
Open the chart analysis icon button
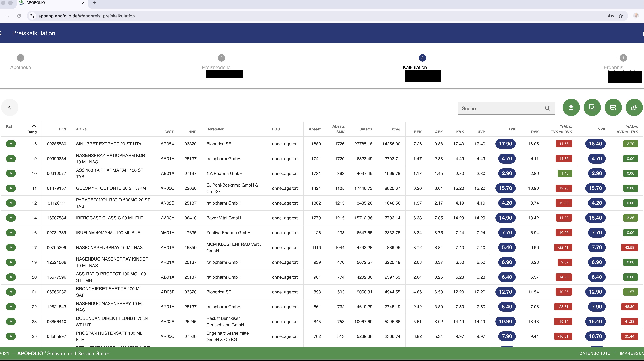634,107
